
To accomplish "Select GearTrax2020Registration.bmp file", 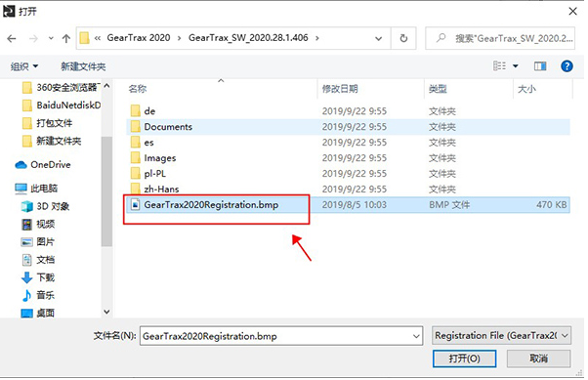I will (x=348, y=205).
